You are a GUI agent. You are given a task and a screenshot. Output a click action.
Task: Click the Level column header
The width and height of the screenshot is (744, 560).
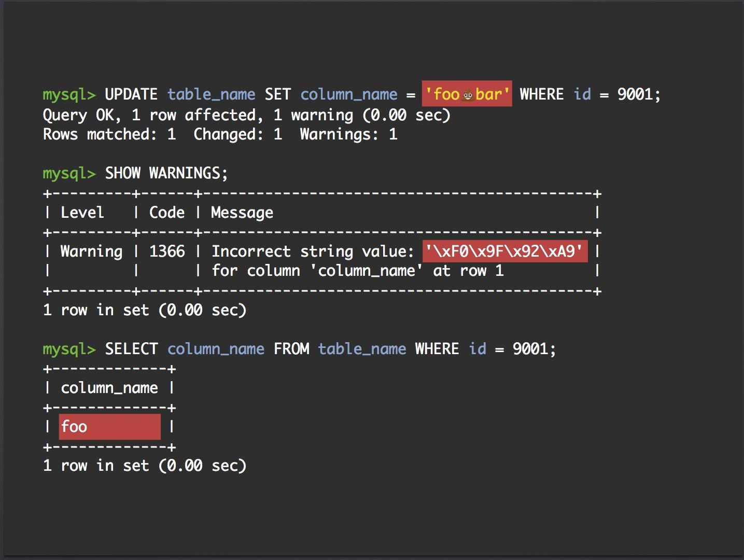[x=82, y=212]
